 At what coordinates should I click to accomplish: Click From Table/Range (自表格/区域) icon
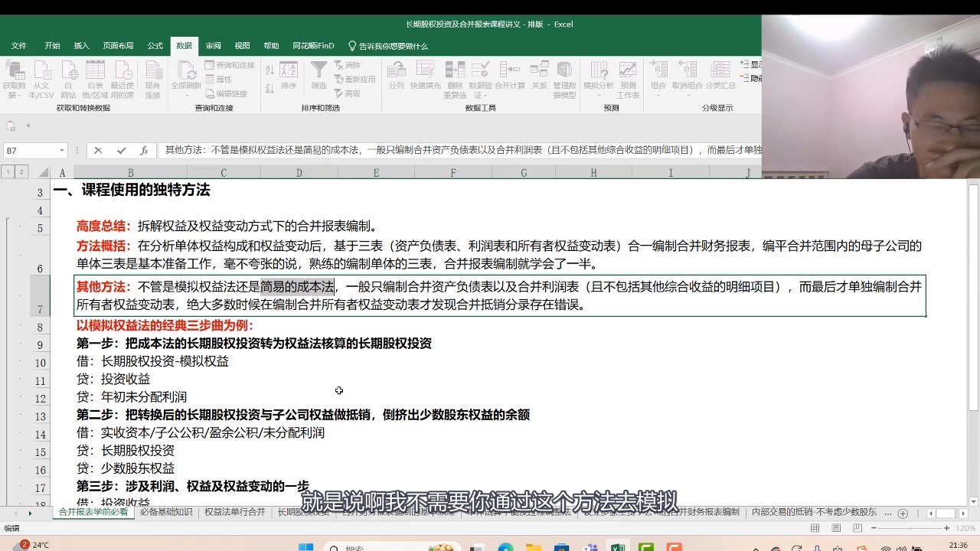pos(95,80)
